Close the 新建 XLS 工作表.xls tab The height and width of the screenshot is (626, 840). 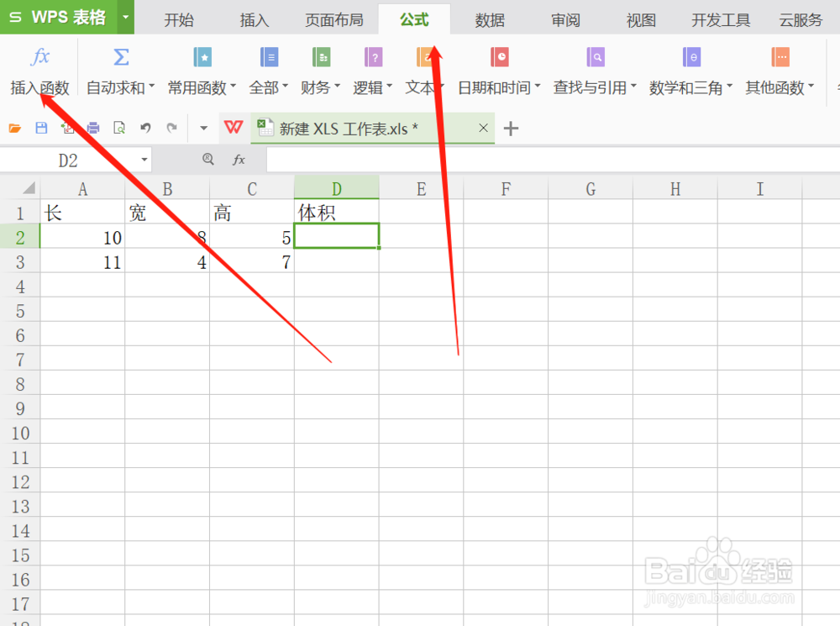(483, 128)
